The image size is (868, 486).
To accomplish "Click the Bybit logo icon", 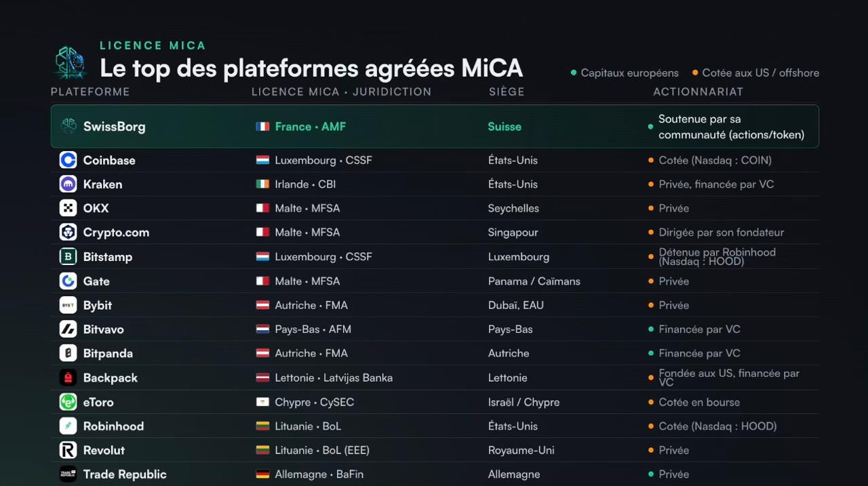I will tap(68, 305).
